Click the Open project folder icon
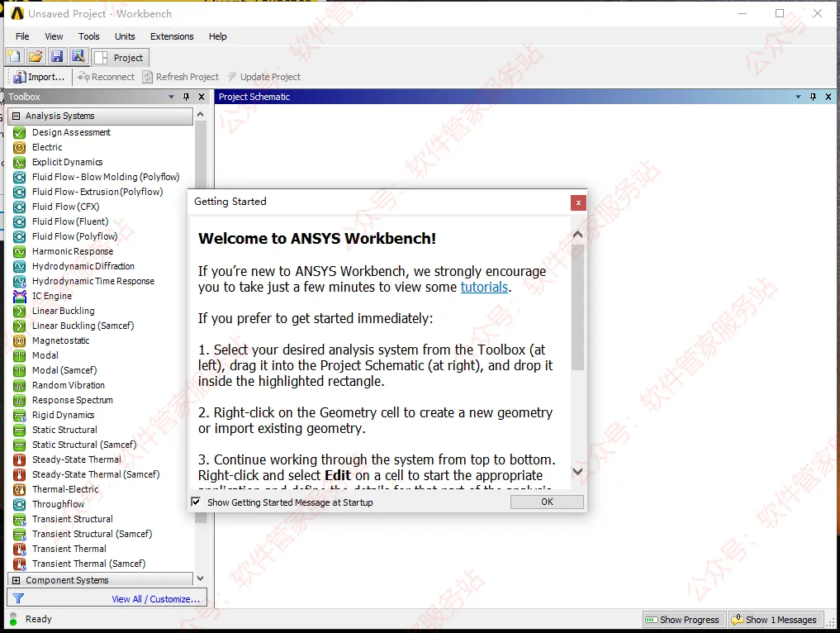This screenshot has width=840, height=633. (x=36, y=56)
